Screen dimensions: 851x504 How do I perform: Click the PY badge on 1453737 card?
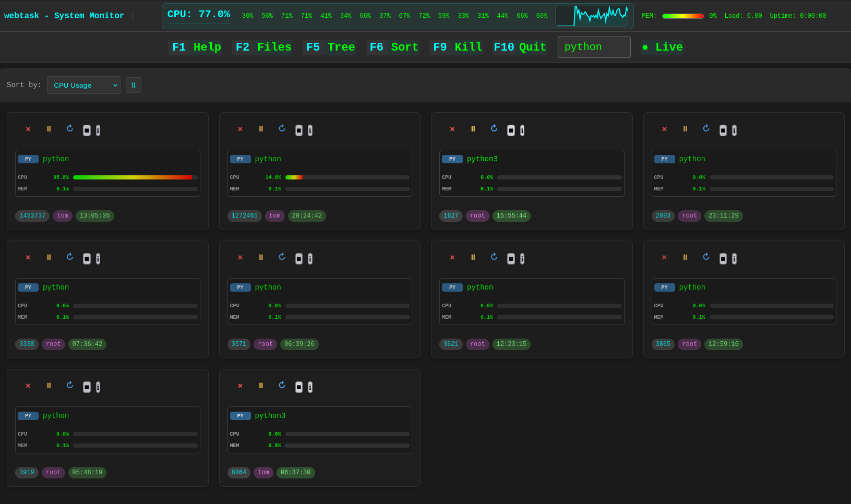tap(28, 159)
